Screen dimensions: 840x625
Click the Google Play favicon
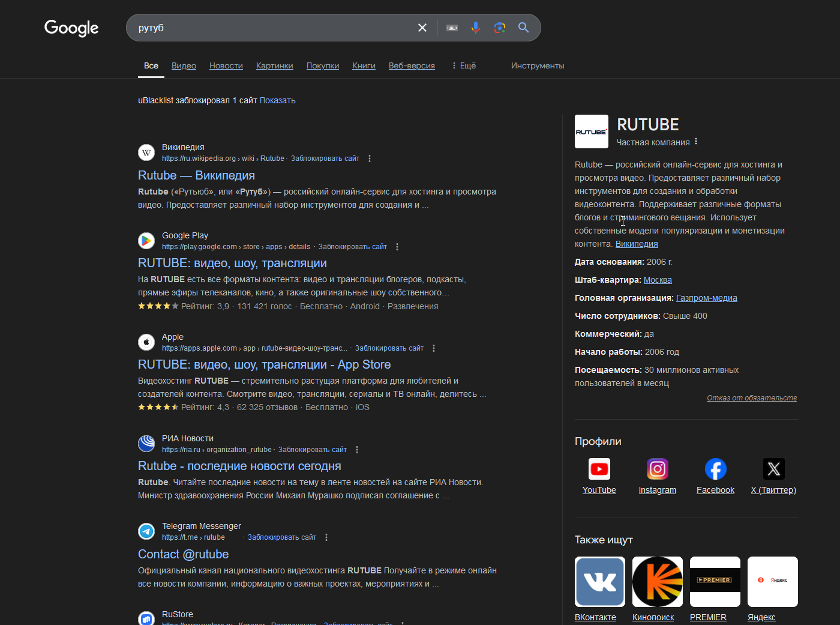146,241
